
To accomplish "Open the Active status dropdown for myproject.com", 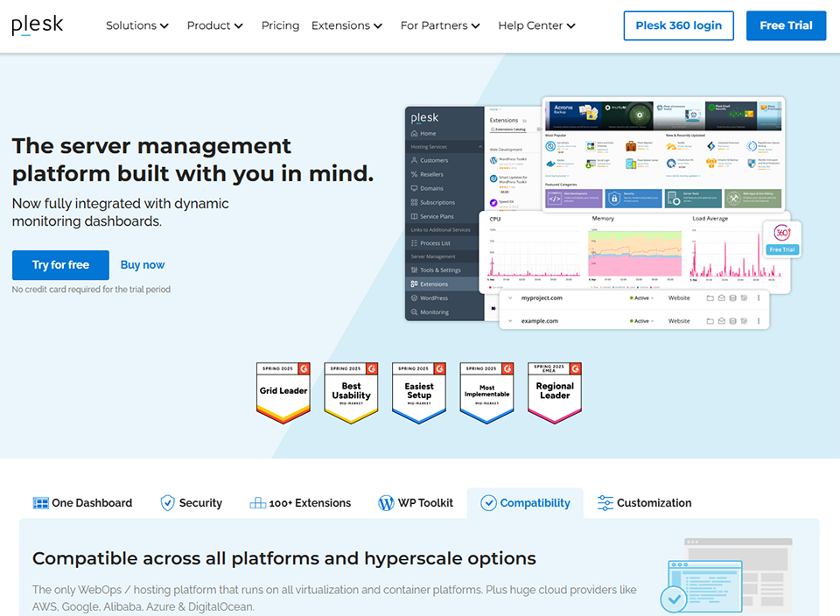I will pyautogui.click(x=641, y=297).
